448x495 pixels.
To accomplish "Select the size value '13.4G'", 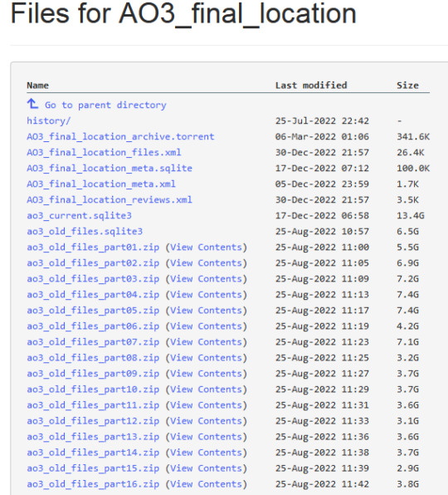I will 410,216.
